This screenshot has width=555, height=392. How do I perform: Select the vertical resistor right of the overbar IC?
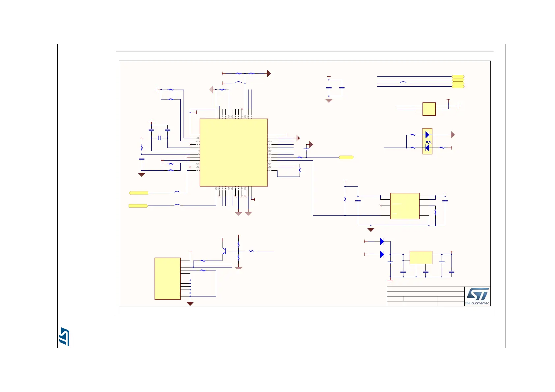point(435,212)
